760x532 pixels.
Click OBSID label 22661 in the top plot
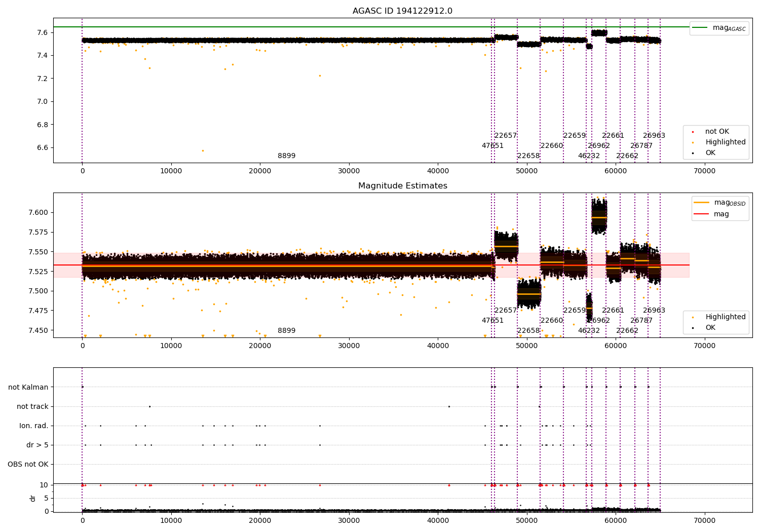(613, 136)
